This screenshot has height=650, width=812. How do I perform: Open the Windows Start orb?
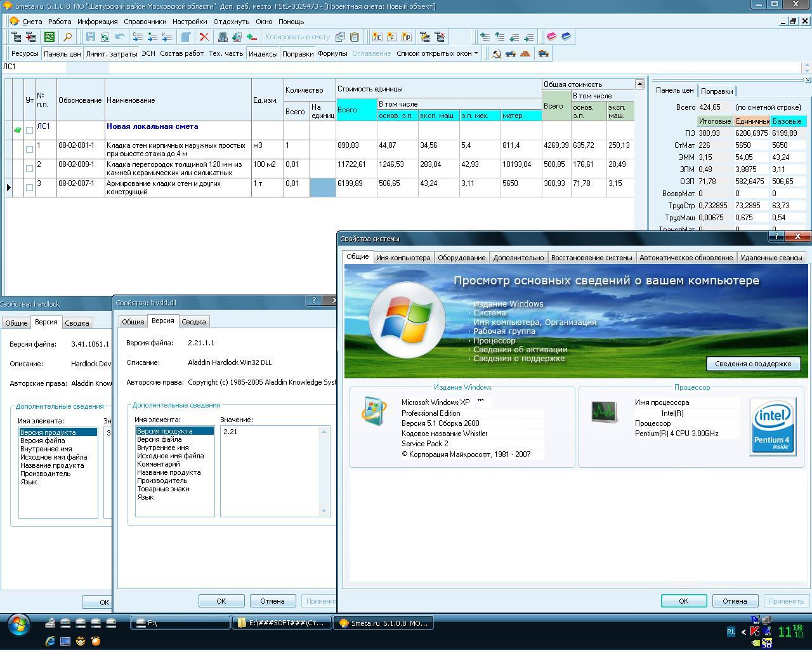click(x=18, y=625)
